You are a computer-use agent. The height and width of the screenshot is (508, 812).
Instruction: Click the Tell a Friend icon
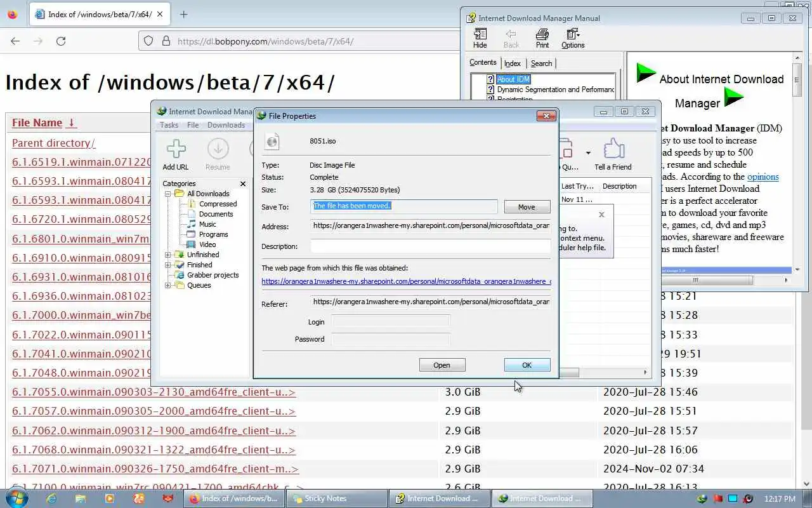coord(613,149)
